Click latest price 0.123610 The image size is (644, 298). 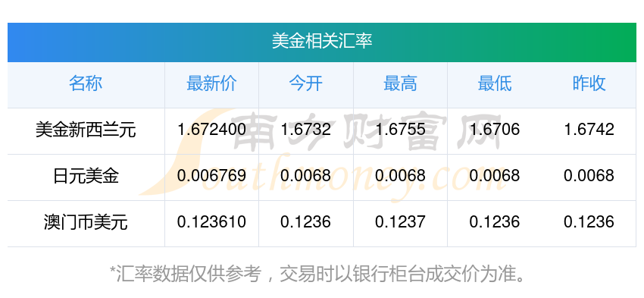[x=211, y=222]
